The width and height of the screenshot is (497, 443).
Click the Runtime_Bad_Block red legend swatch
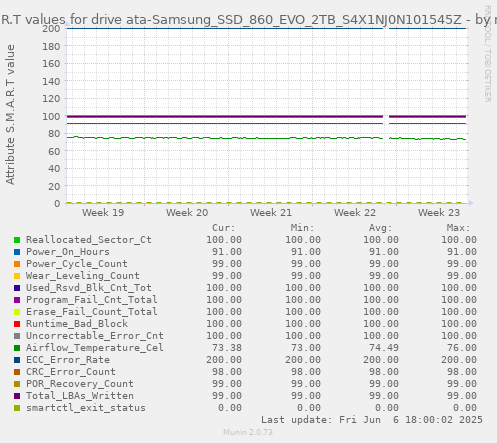coord(17,324)
